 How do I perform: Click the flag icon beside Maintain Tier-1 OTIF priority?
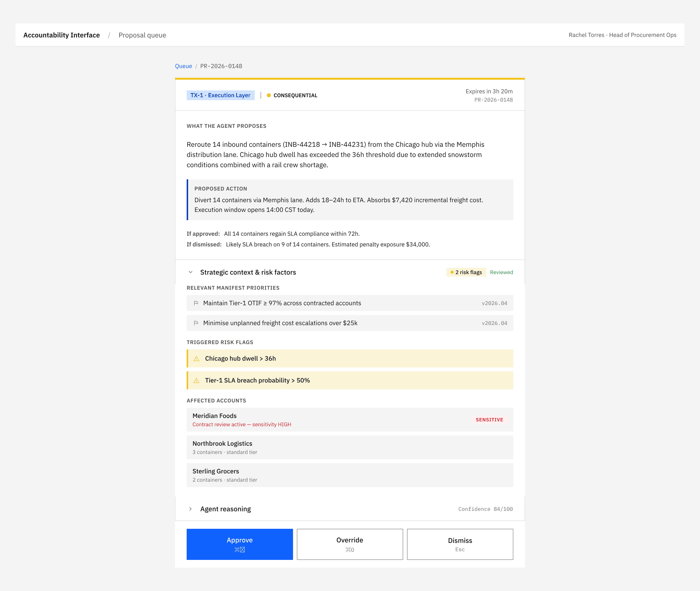(196, 303)
